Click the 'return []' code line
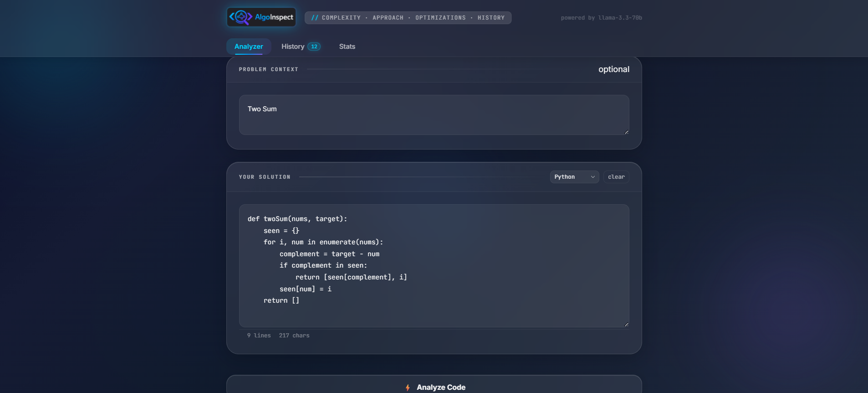The width and height of the screenshot is (868, 393). (x=281, y=300)
